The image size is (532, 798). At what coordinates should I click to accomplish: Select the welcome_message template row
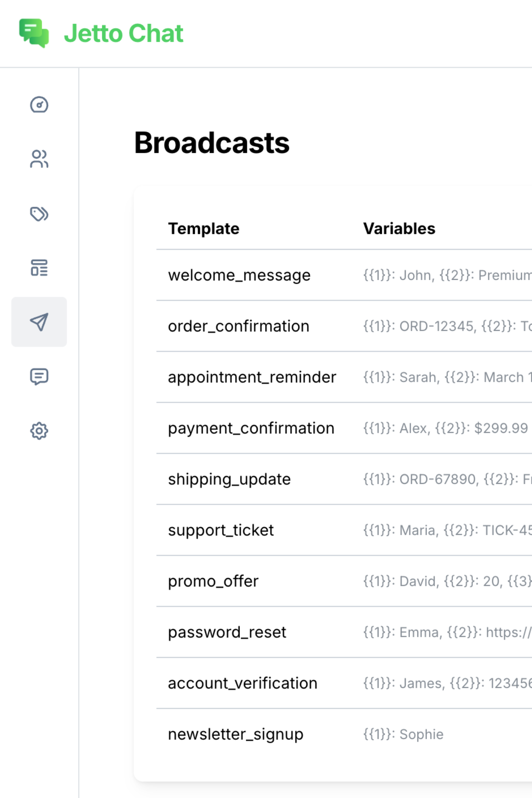click(x=239, y=275)
